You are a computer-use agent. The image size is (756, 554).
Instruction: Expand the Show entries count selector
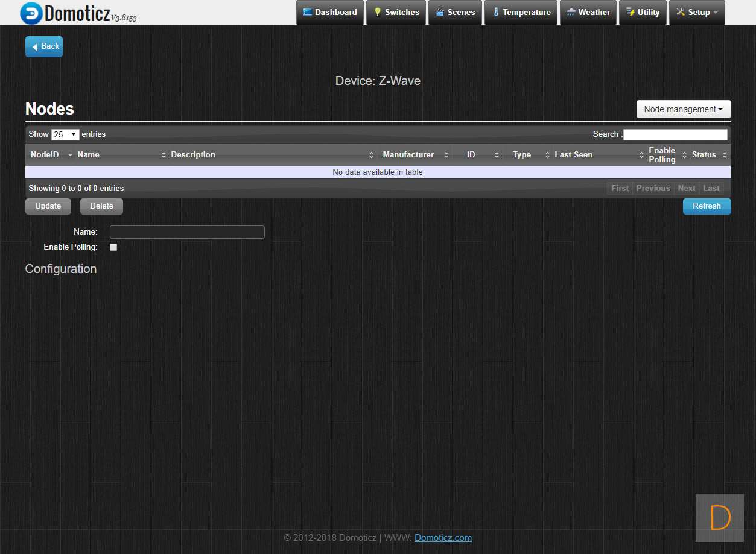tap(65, 134)
